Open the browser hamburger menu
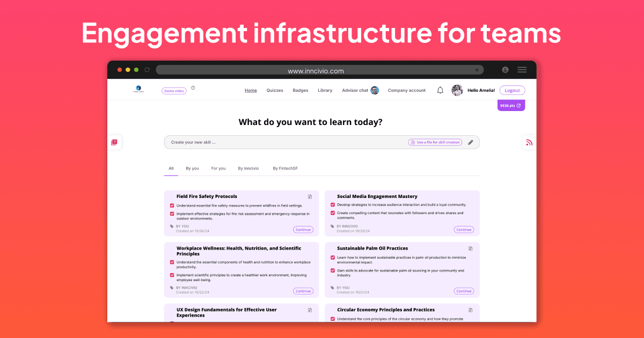 (x=522, y=70)
